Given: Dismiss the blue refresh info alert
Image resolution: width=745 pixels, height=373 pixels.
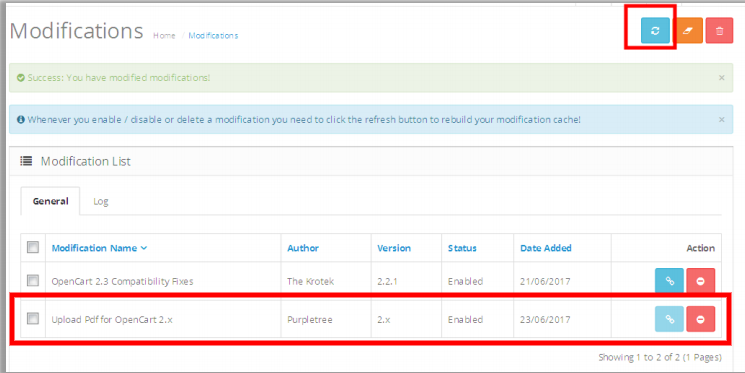Looking at the screenshot, I should coord(722,119).
